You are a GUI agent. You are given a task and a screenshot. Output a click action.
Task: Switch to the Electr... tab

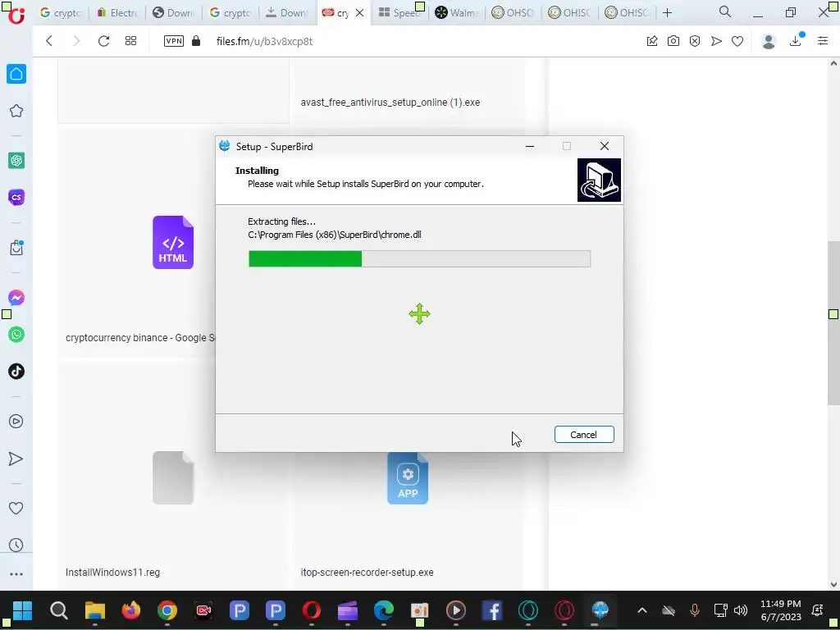pyautogui.click(x=116, y=13)
